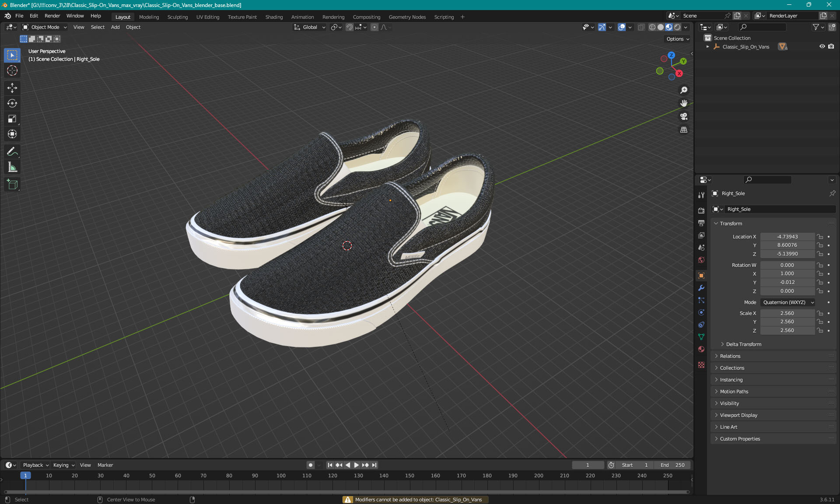This screenshot has height=504, width=840.
Task: Activate the Select Box tool
Action: click(12, 55)
